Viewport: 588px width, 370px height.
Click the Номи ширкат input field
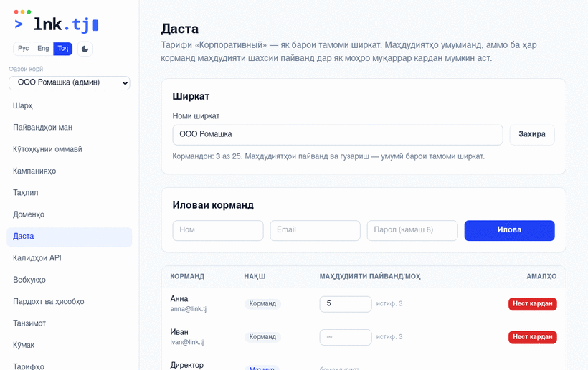(x=338, y=135)
